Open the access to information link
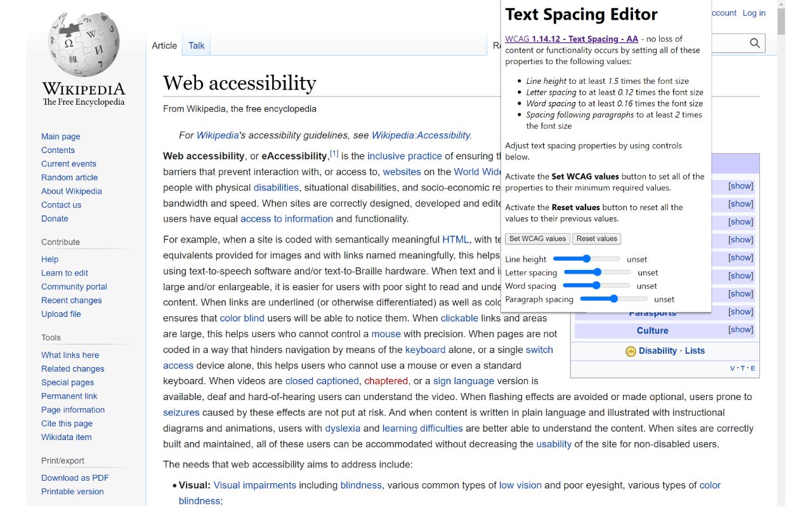This screenshot has height=508, width=812. (x=287, y=218)
